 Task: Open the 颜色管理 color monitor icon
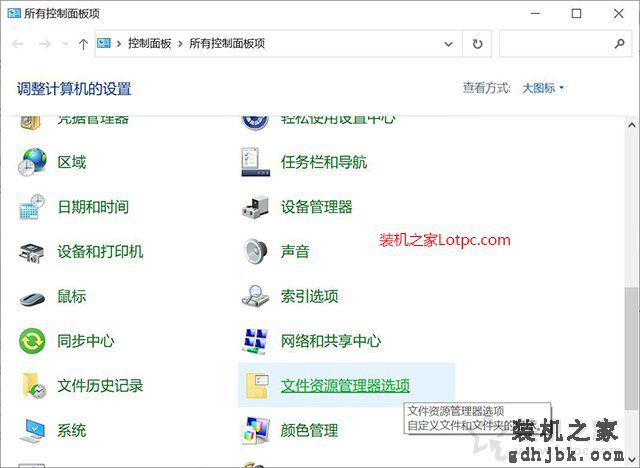pyautogui.click(x=256, y=430)
